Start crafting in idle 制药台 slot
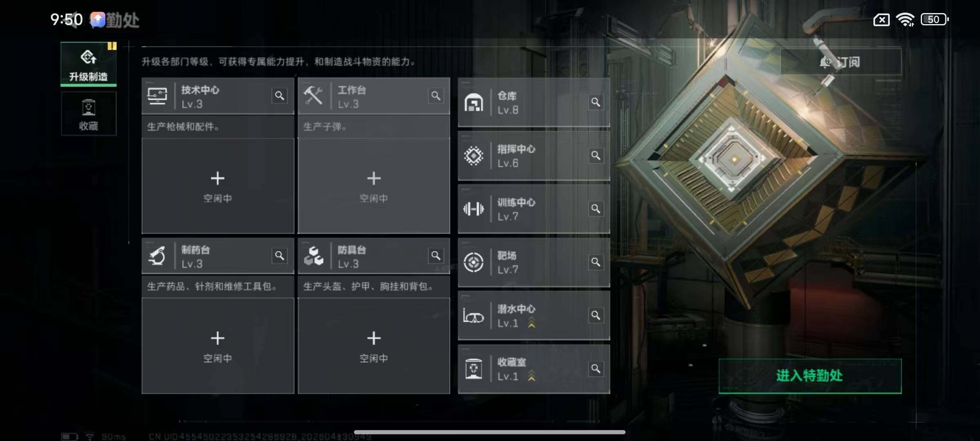 pos(218,346)
